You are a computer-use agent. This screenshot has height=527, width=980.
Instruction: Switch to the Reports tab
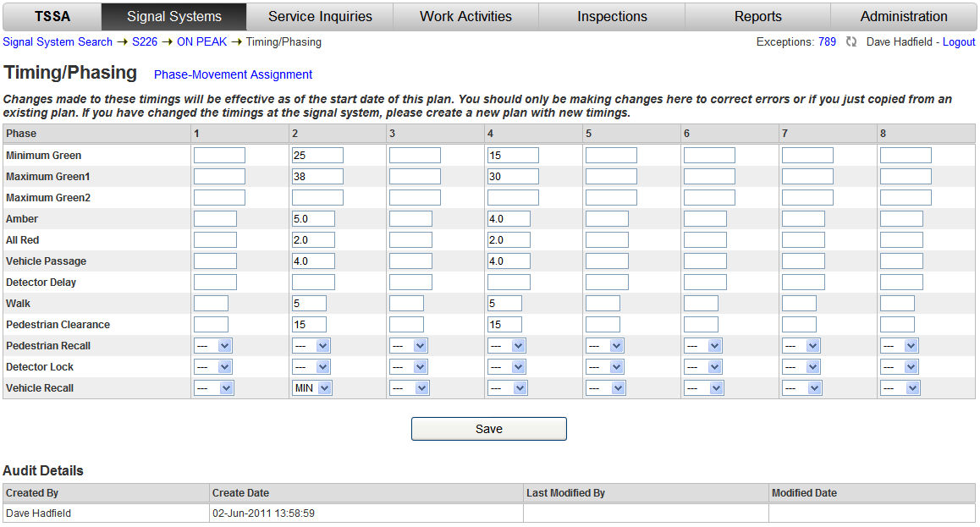[757, 16]
